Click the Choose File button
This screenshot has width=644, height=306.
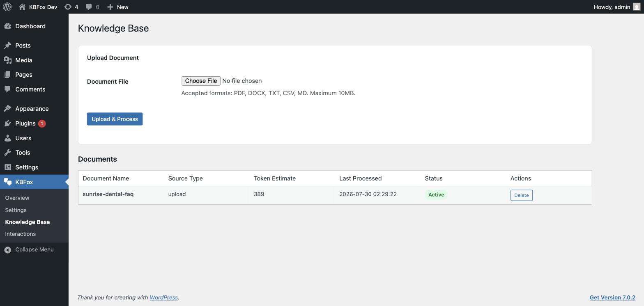(201, 81)
